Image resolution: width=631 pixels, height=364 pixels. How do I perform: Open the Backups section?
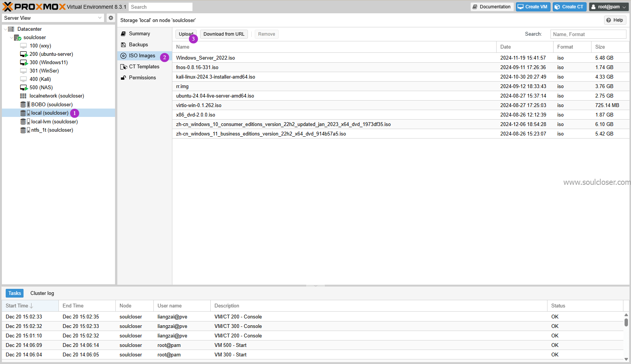pyautogui.click(x=145, y=45)
